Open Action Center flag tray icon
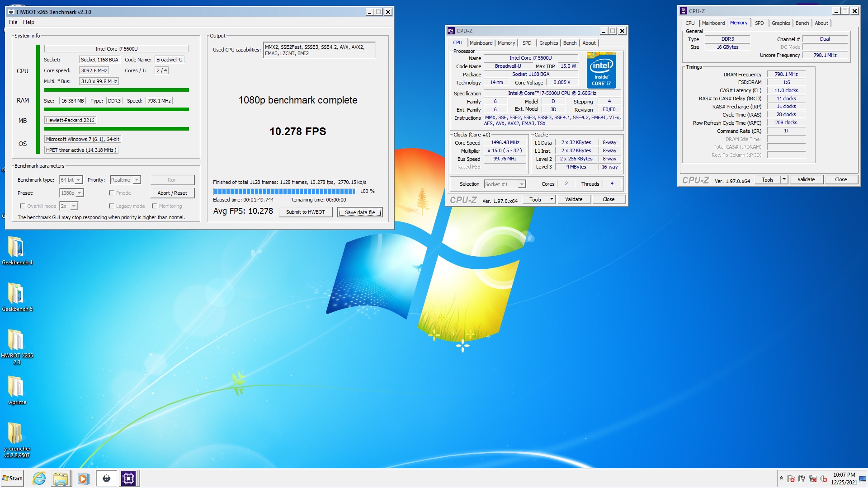Viewport: 868px width, 488px height. click(791, 479)
